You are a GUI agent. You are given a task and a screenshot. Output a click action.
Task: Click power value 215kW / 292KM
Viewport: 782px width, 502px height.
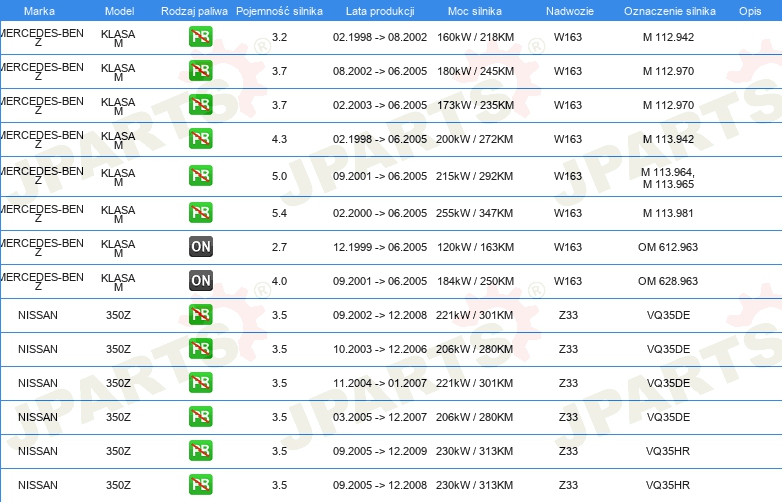pyautogui.click(x=474, y=176)
